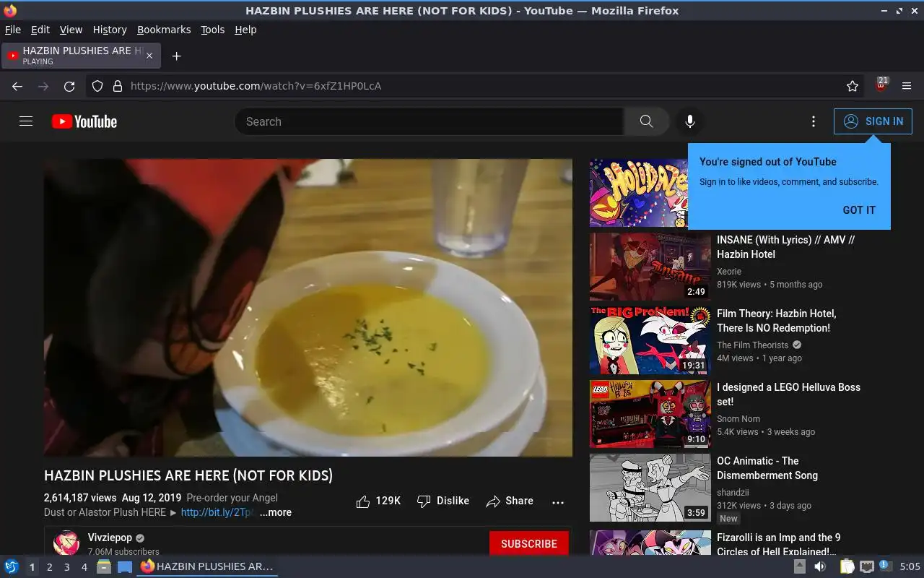Open the Tools menu

[213, 30]
